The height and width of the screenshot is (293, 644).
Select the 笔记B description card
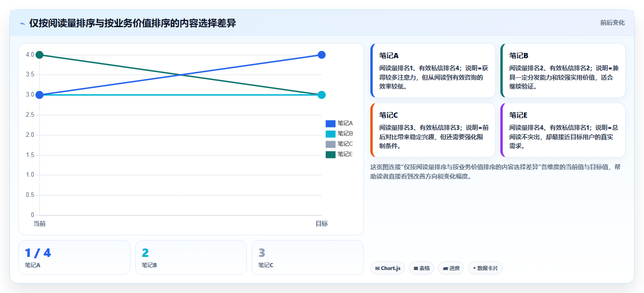tap(563, 70)
